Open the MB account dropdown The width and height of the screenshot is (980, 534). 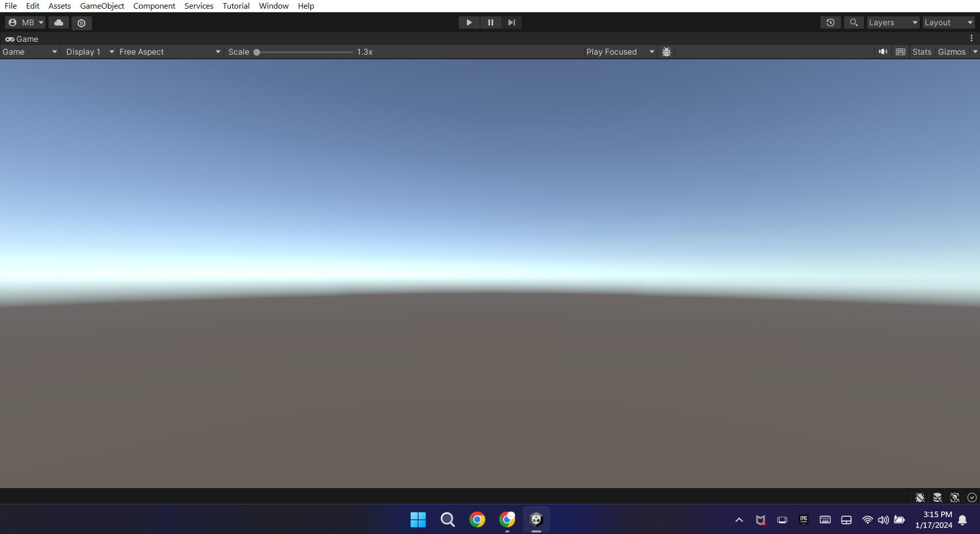25,22
